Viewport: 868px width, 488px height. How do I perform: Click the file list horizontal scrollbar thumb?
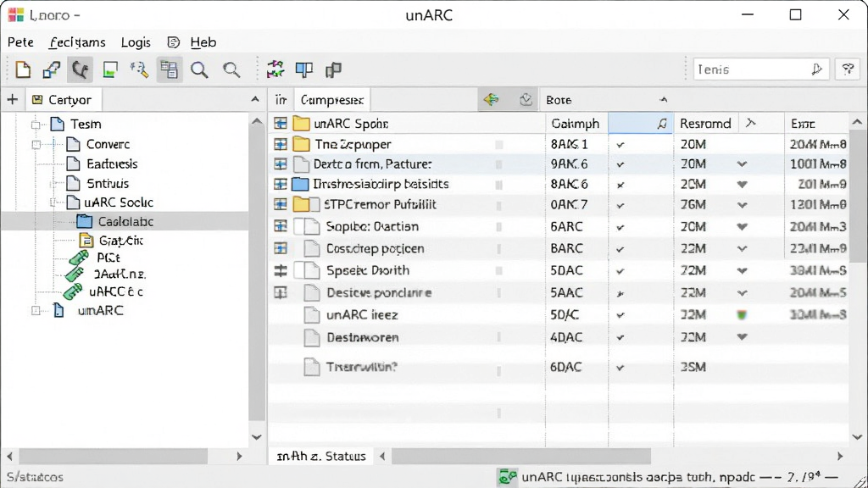tap(521, 457)
